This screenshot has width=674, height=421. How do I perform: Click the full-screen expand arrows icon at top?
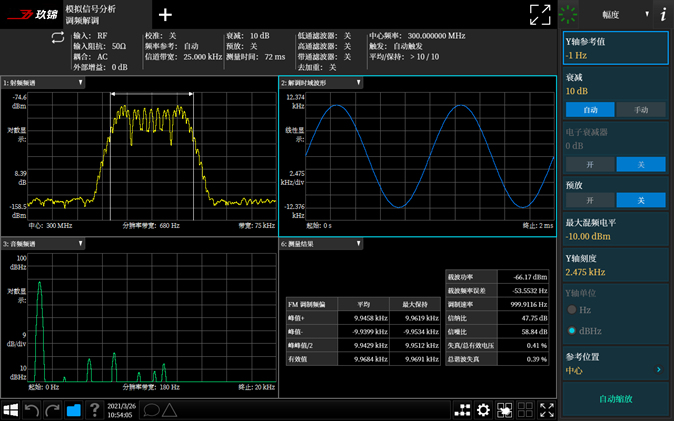click(540, 15)
